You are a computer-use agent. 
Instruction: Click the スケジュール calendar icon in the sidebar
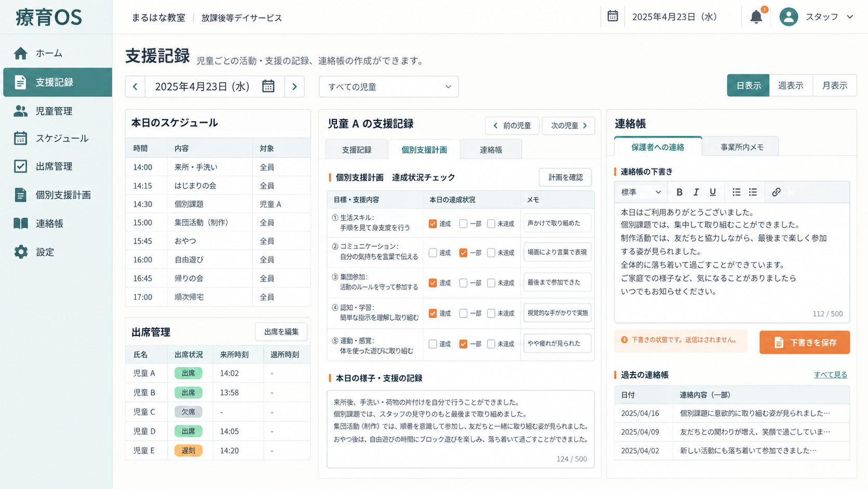pos(21,138)
